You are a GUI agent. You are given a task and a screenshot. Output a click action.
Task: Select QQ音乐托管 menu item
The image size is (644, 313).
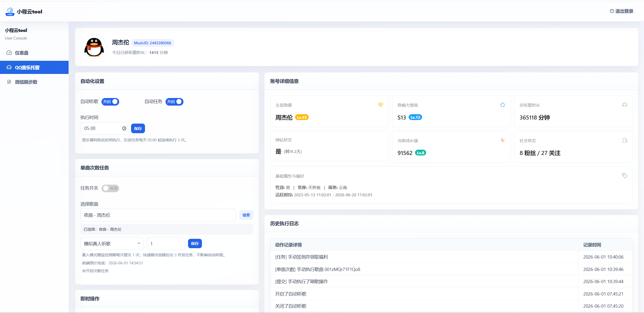click(34, 67)
